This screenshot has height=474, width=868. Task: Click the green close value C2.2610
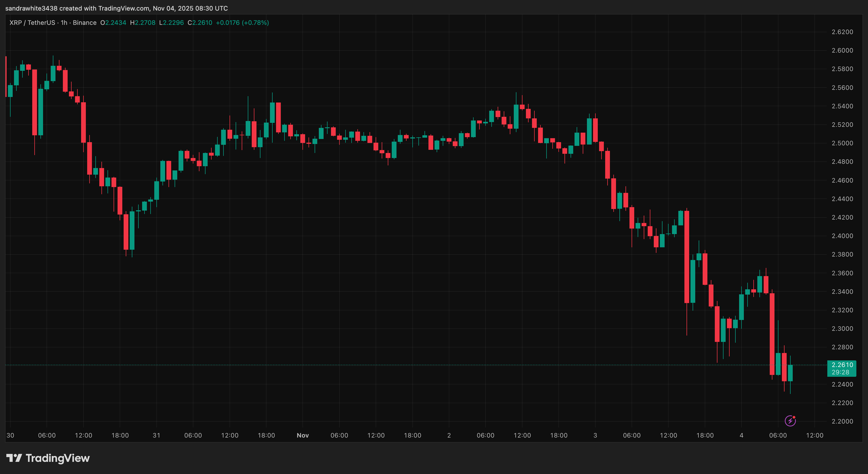pos(200,22)
